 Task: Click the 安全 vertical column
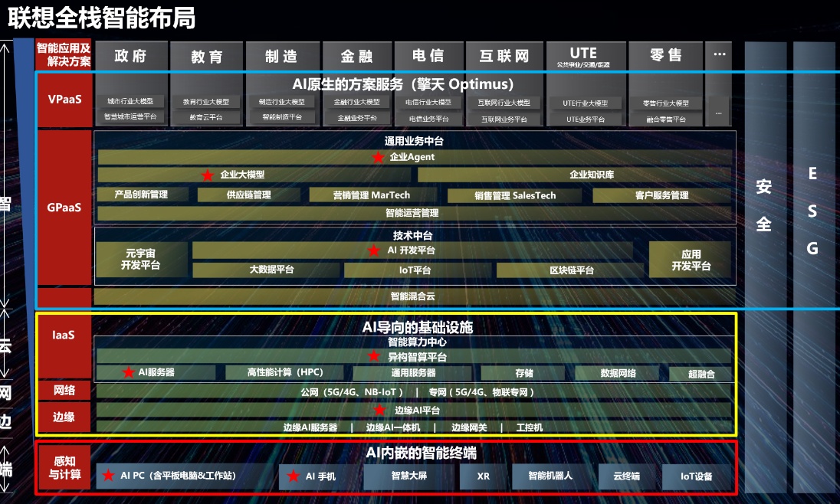[x=765, y=268]
